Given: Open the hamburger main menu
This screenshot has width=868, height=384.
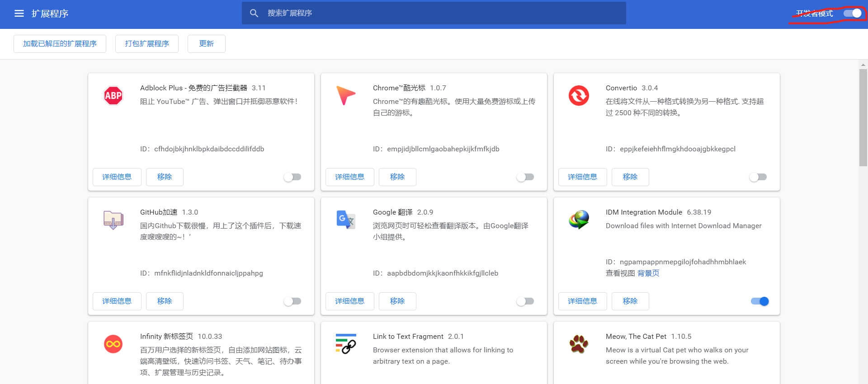Looking at the screenshot, I should click(x=19, y=14).
